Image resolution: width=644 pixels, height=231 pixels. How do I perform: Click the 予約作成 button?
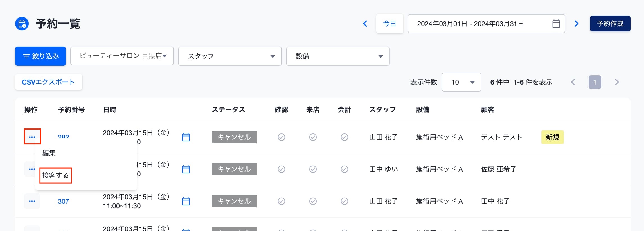[610, 24]
